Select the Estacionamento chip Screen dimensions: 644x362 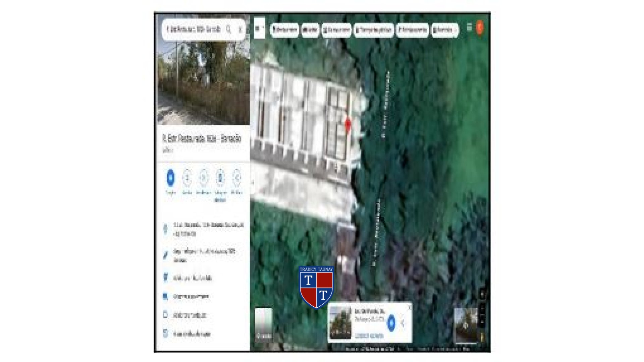(x=412, y=30)
